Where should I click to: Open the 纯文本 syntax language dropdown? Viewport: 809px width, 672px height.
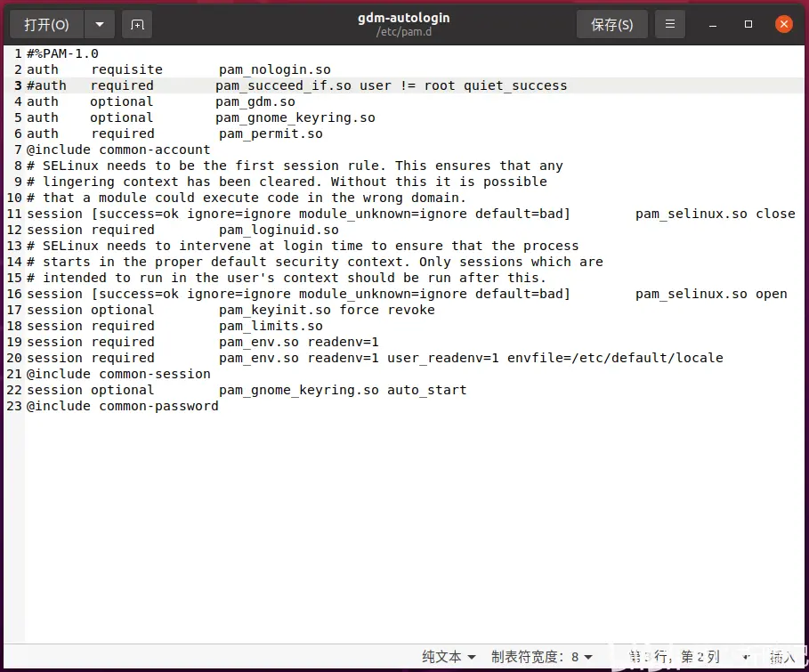coord(449,657)
